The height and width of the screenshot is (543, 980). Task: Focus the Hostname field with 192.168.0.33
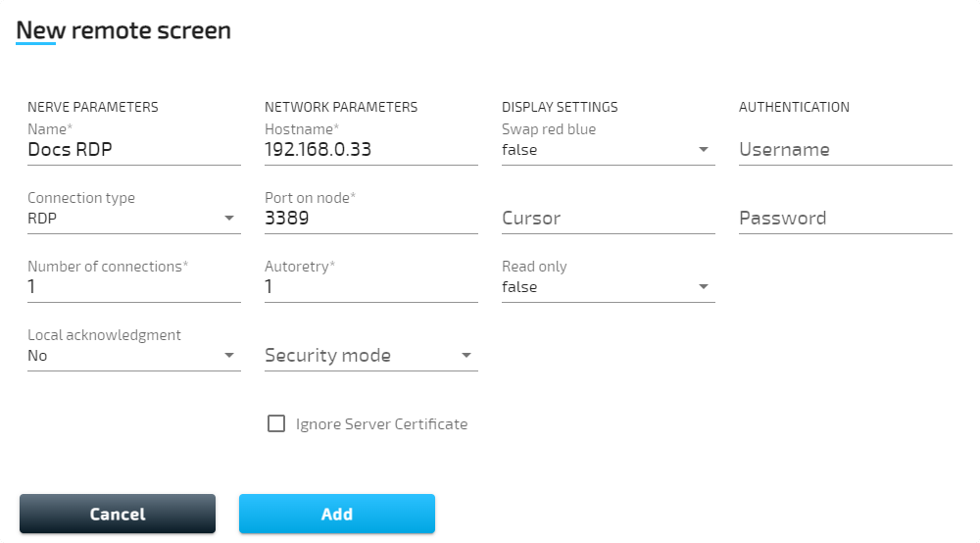[x=370, y=150]
